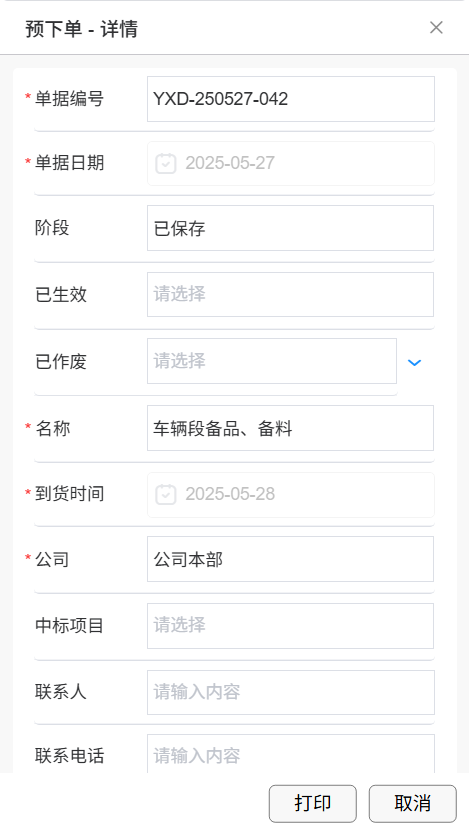The height and width of the screenshot is (834, 469).
Task: Click the 取消 button
Action: click(413, 804)
